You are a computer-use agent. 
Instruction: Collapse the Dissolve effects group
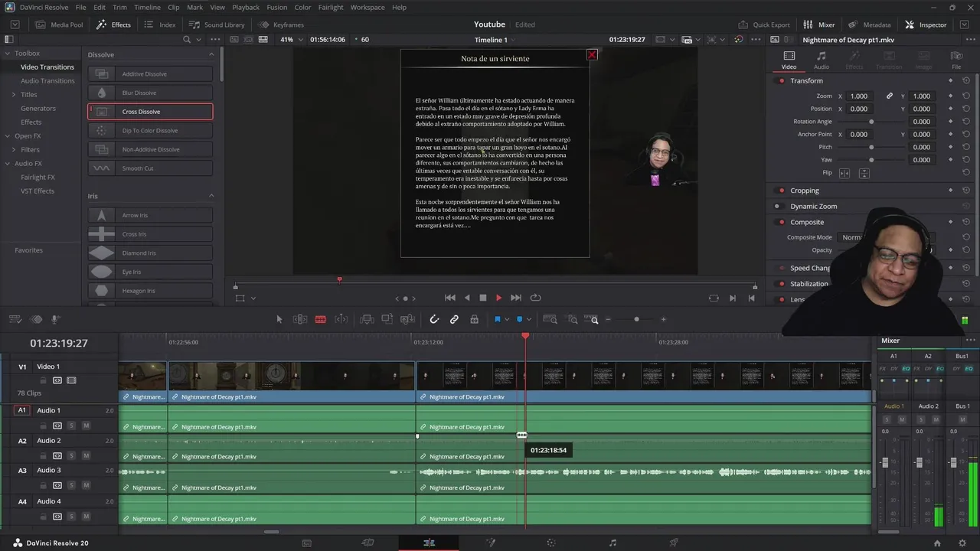click(x=212, y=54)
